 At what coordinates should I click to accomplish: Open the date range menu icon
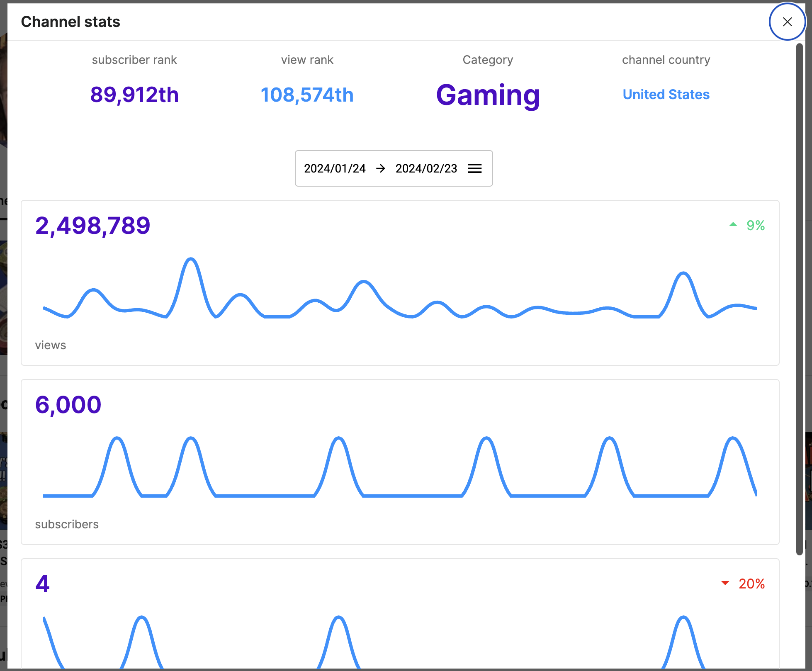(x=475, y=168)
